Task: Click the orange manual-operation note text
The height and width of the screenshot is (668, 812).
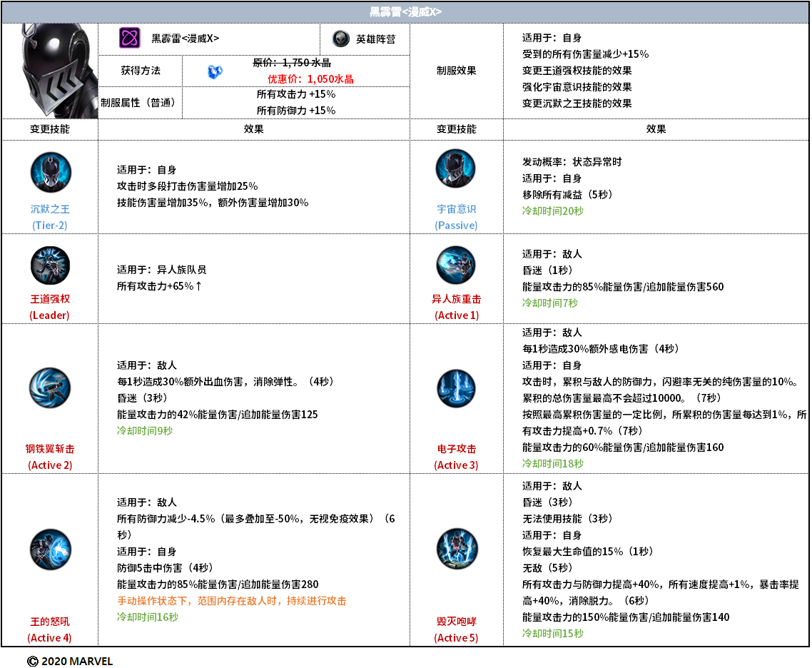Action: tap(231, 601)
